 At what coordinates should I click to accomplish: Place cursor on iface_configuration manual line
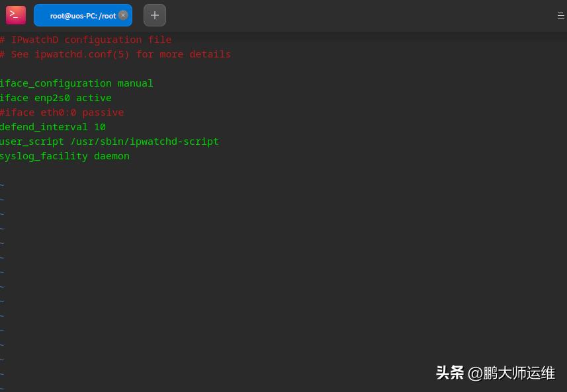coord(76,83)
